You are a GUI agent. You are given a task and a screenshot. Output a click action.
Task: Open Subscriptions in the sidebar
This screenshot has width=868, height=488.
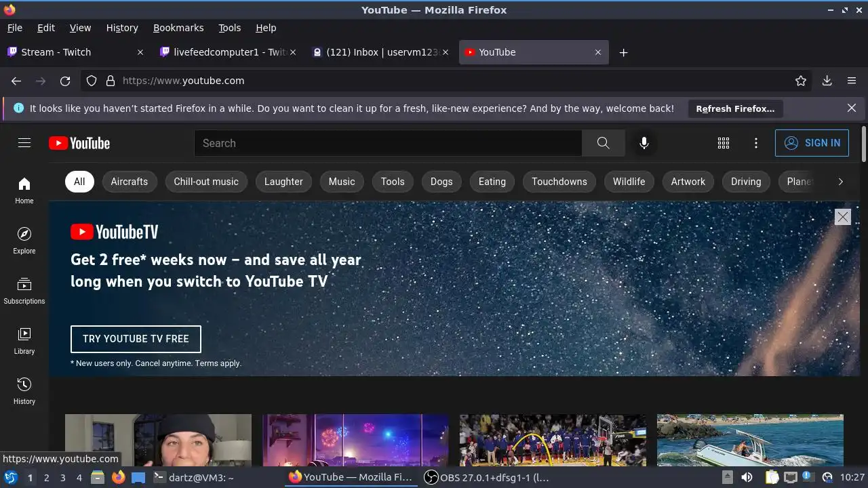click(x=24, y=290)
